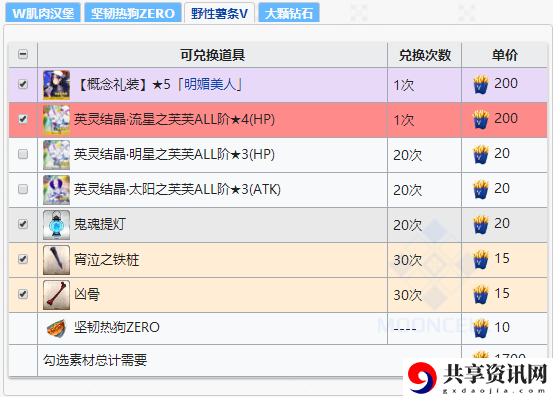
Task: Click the 宵泣之铁桩 item name
Action: (107, 260)
